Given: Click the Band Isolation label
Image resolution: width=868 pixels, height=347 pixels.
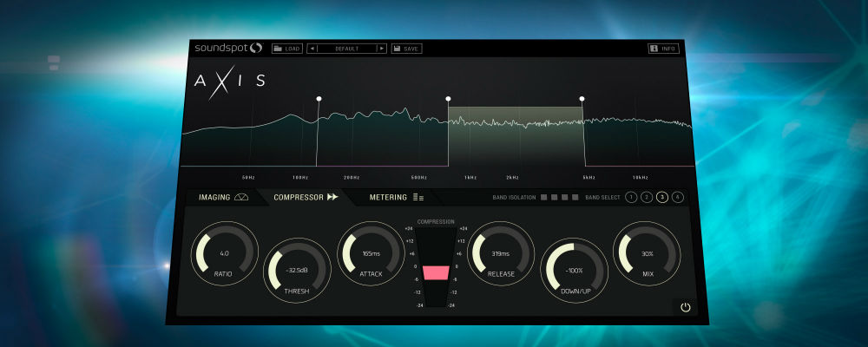Looking at the screenshot, I should 515,197.
